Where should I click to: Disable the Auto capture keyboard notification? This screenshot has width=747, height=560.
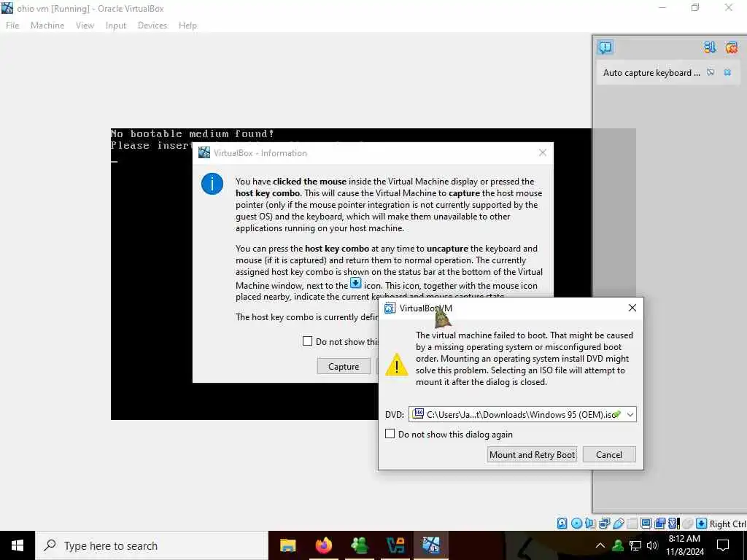[711, 72]
